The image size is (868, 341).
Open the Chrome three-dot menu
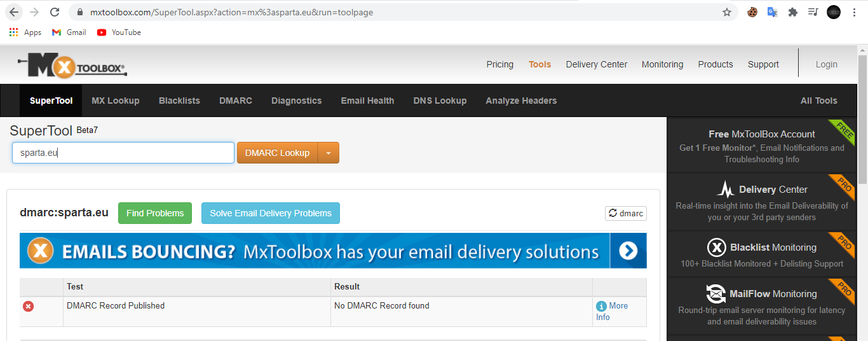(x=855, y=12)
